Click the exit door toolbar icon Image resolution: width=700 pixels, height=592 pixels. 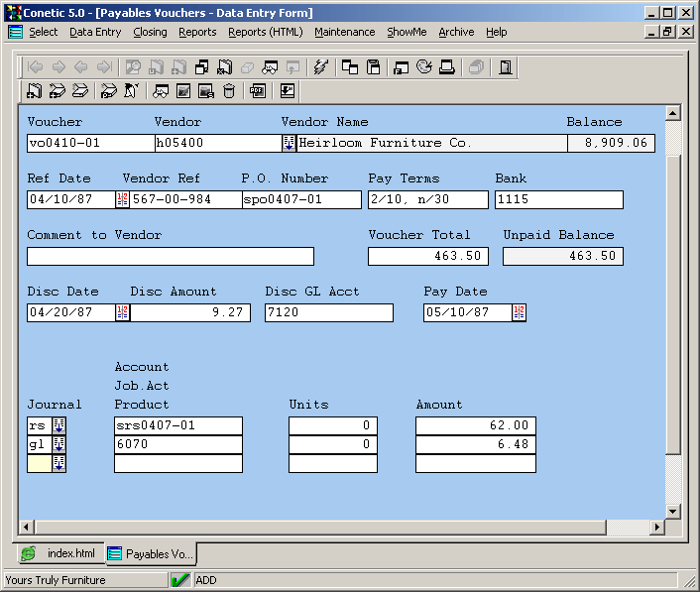(506, 67)
